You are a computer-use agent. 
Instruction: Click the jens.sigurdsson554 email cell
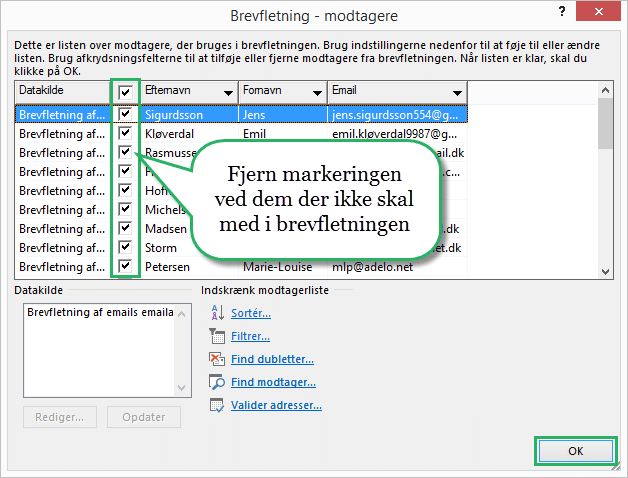pos(397,115)
